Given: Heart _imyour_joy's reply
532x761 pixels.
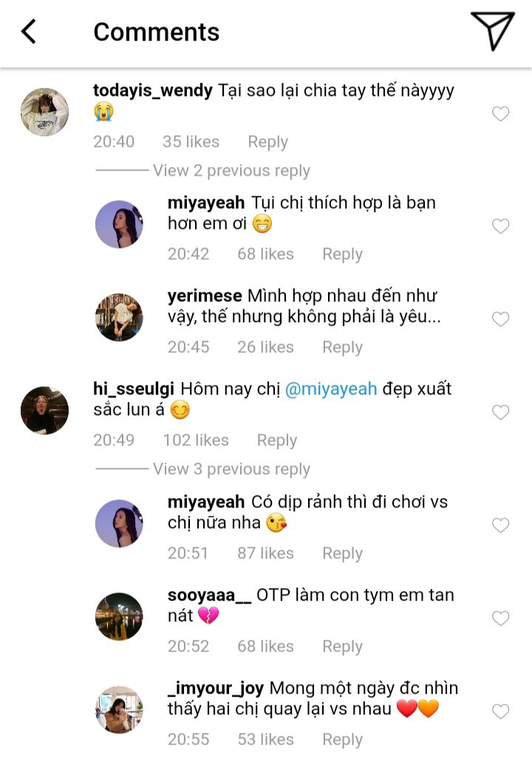Looking at the screenshot, I should tap(500, 711).
